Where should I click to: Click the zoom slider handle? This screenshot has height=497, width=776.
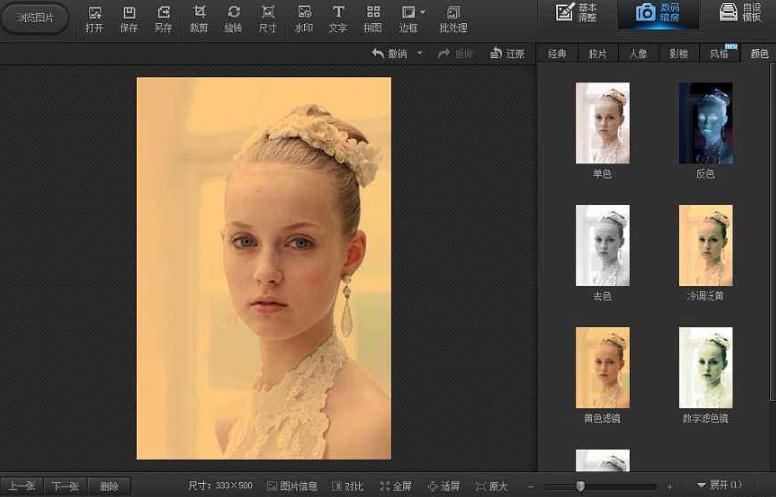[x=581, y=486]
